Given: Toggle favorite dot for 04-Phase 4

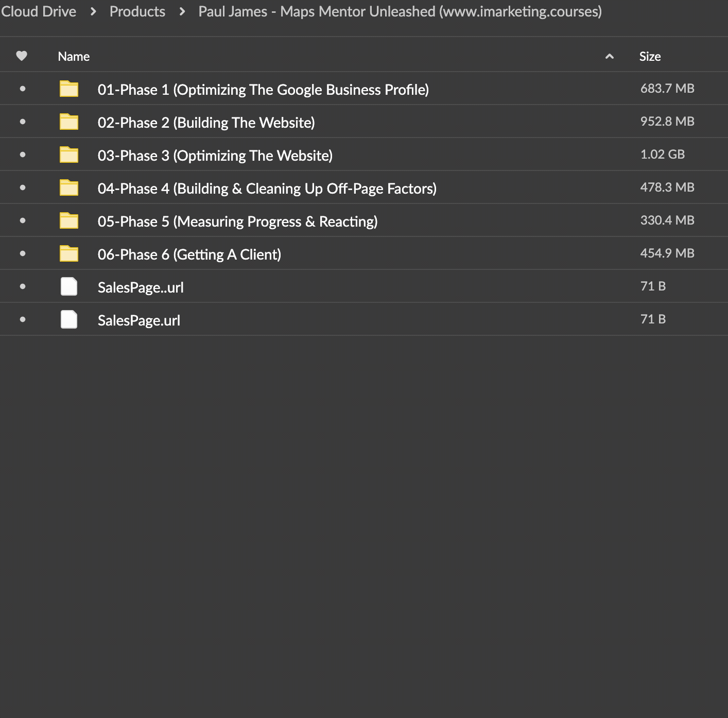Looking at the screenshot, I should [22, 187].
